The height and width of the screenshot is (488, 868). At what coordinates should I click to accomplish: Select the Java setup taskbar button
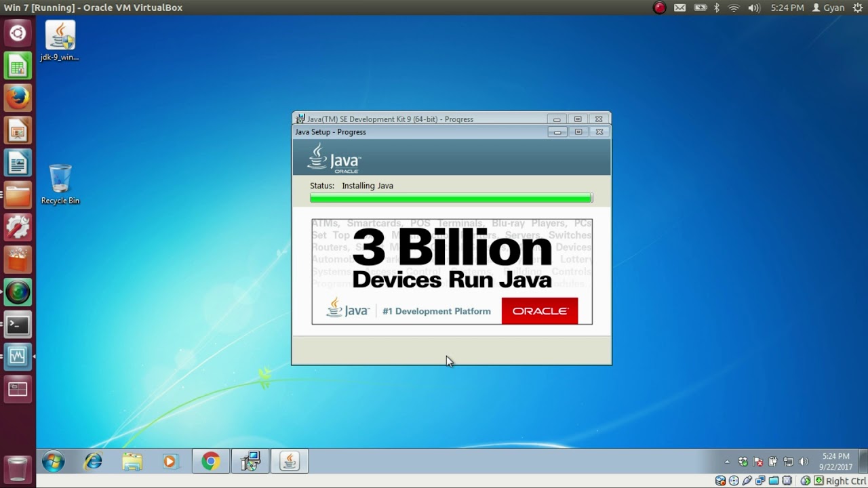coord(290,462)
